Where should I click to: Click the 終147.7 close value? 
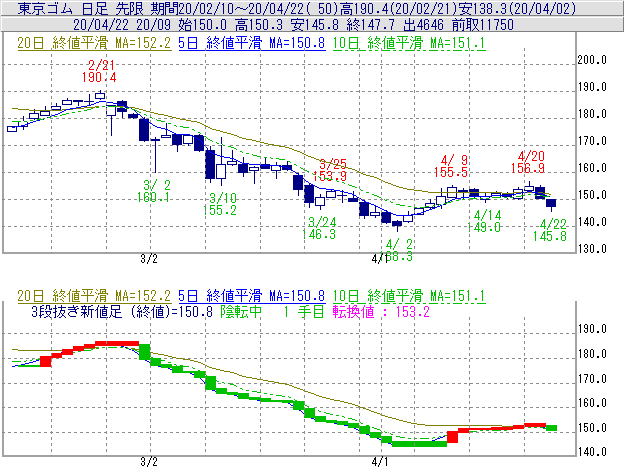(370, 25)
